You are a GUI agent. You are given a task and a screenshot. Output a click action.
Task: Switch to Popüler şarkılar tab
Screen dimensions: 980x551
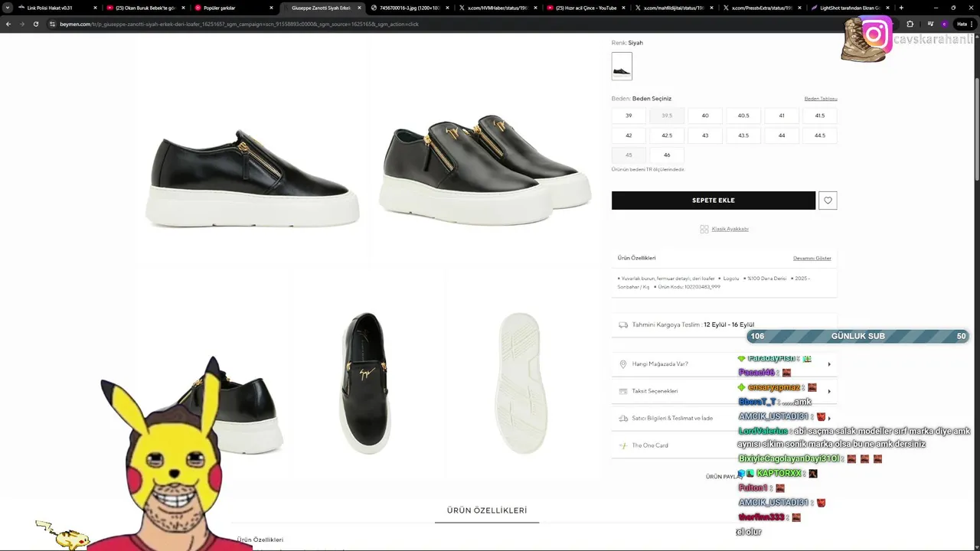[x=232, y=8]
